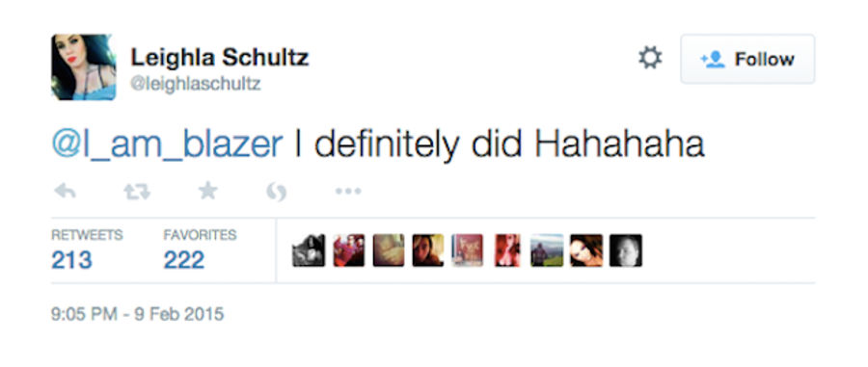Open the gear settings dropdown
868x367 pixels.
pos(650,58)
